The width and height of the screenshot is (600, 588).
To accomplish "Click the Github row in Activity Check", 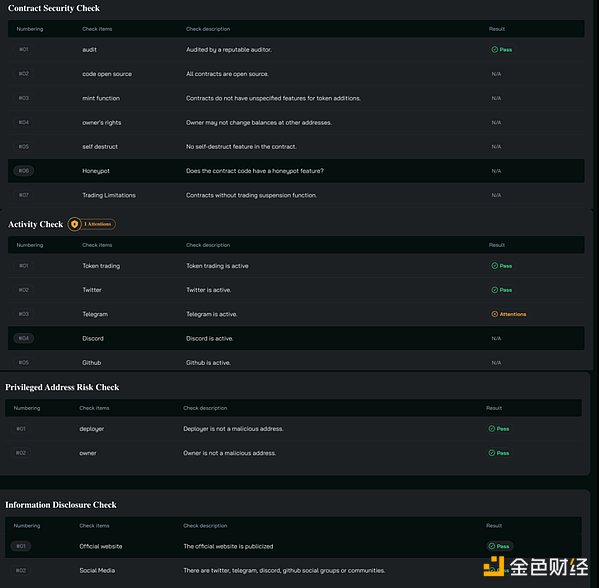I will [x=92, y=363].
